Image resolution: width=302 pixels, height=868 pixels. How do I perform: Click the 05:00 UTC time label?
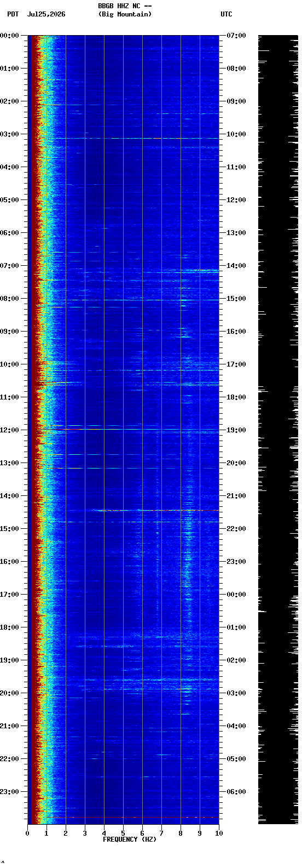pyautogui.click(x=236, y=759)
